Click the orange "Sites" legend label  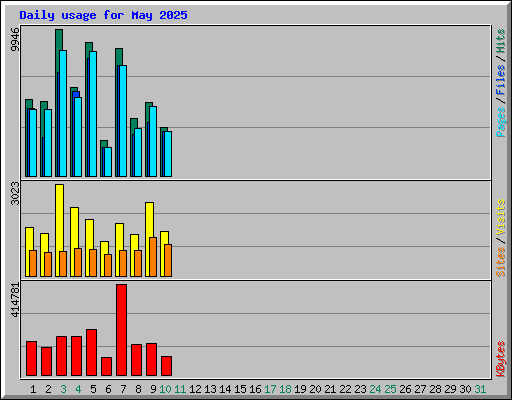coord(500,262)
